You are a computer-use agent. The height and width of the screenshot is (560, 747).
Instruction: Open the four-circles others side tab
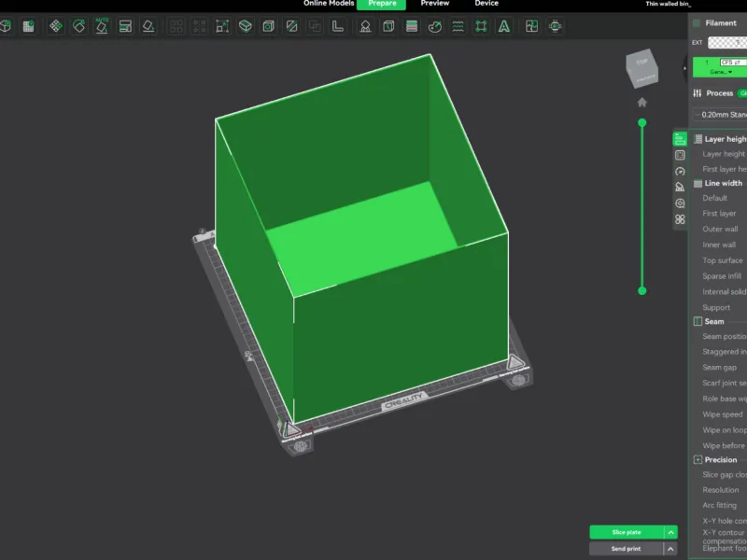pos(680,219)
